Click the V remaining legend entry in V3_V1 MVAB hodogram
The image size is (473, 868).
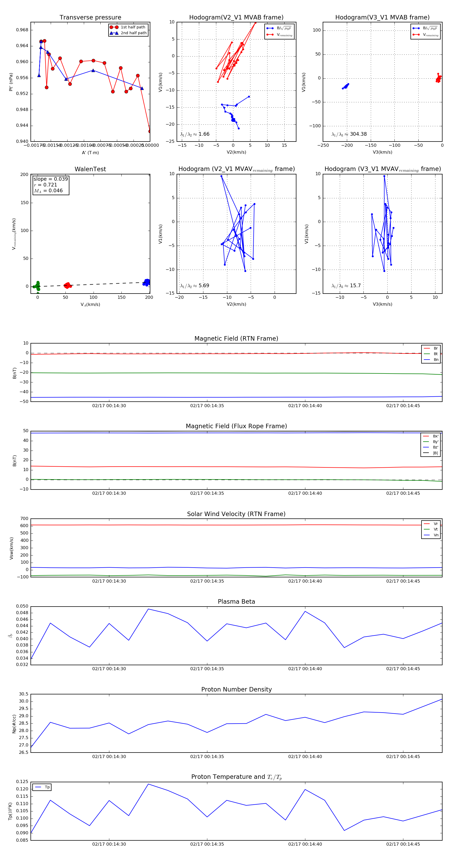click(425, 35)
